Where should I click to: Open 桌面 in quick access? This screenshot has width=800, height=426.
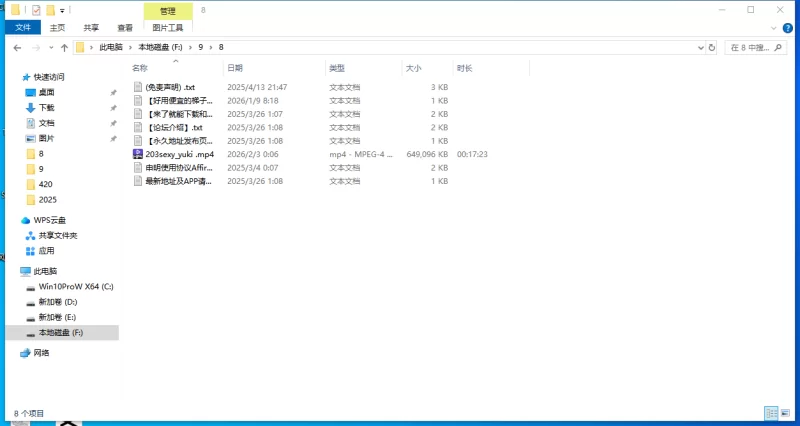[46, 92]
